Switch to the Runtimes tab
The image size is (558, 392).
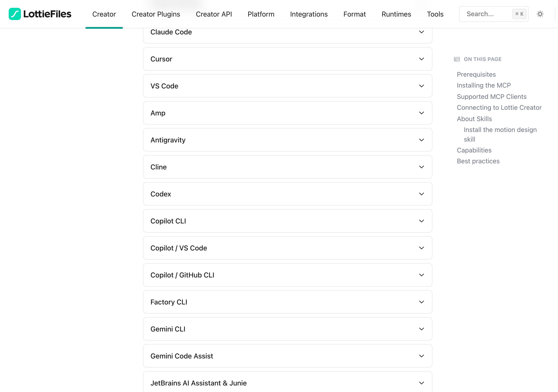(x=396, y=14)
